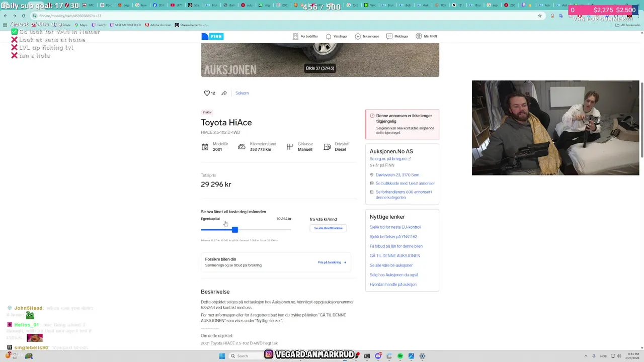The height and width of the screenshot is (362, 644).
Task: Click the NOB keyboard language indicator
Action: pos(603,356)
